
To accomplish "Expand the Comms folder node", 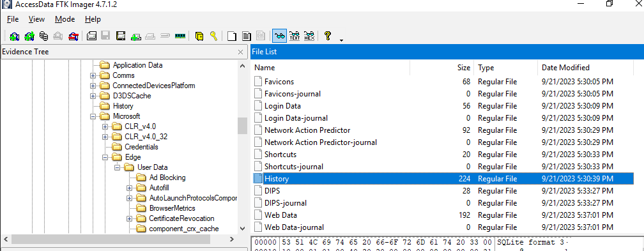I will click(x=93, y=75).
